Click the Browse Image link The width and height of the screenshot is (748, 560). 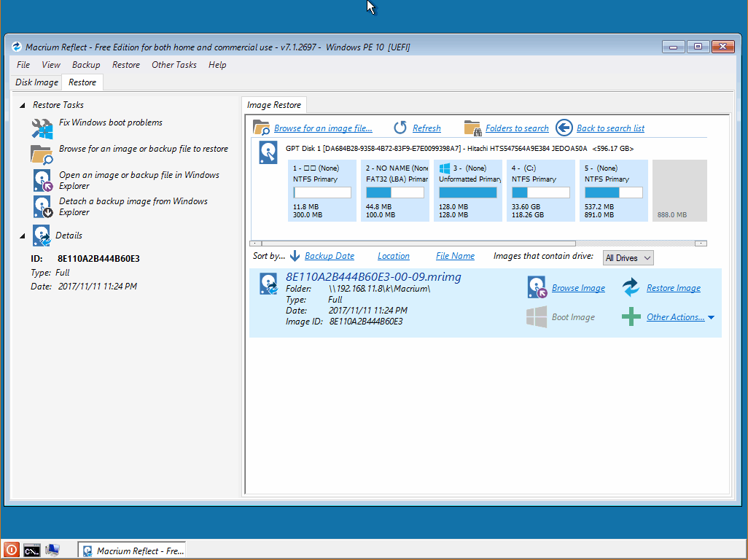pos(578,288)
